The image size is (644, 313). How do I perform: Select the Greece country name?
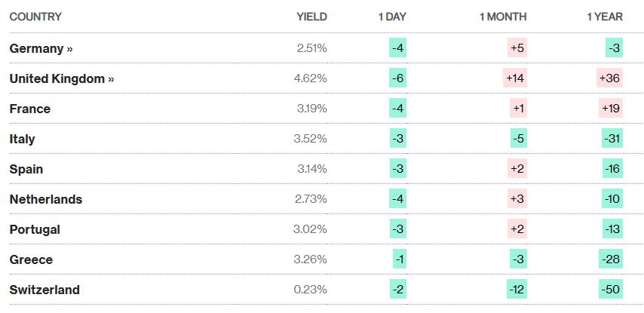click(31, 259)
